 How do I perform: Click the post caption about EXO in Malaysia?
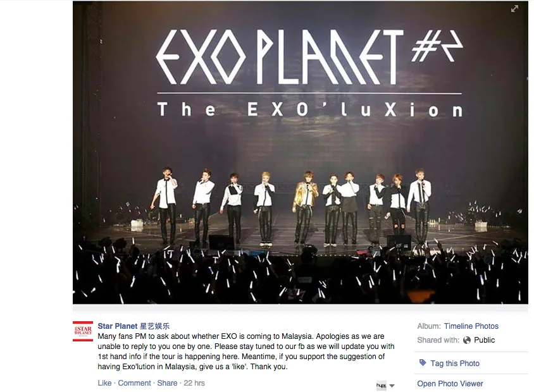point(246,352)
